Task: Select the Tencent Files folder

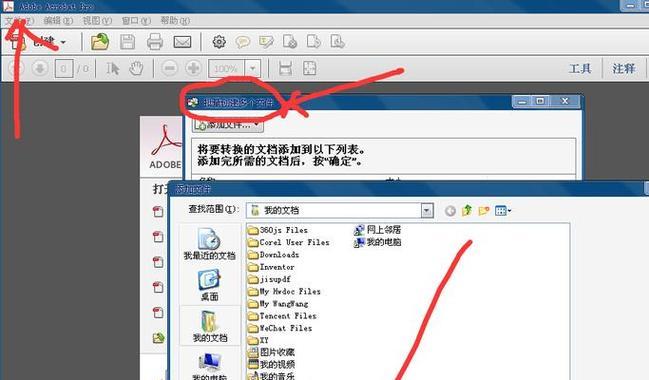Action: 282,316
